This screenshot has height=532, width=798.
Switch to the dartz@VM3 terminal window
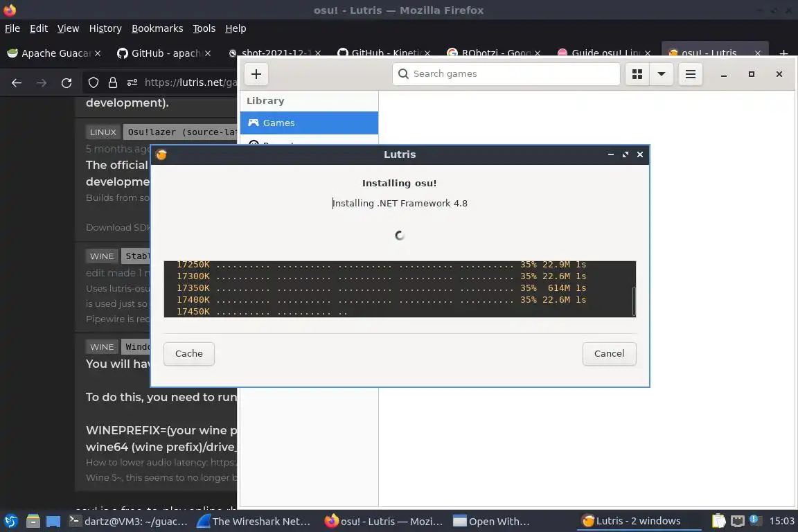click(128, 522)
